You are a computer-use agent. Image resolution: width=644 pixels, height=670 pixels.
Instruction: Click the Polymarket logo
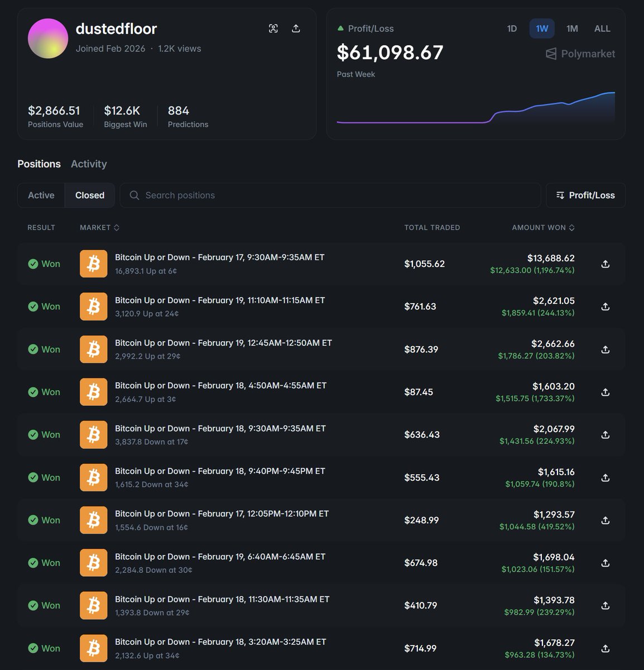pos(580,54)
